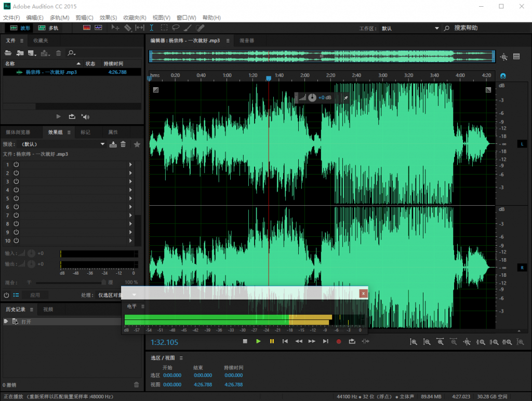Switch to Waveform editor view
The height and width of the screenshot is (401, 532).
point(20,28)
